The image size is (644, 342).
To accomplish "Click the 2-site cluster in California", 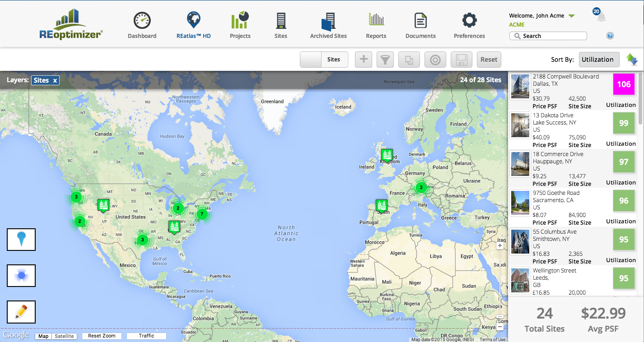I will 79,221.
